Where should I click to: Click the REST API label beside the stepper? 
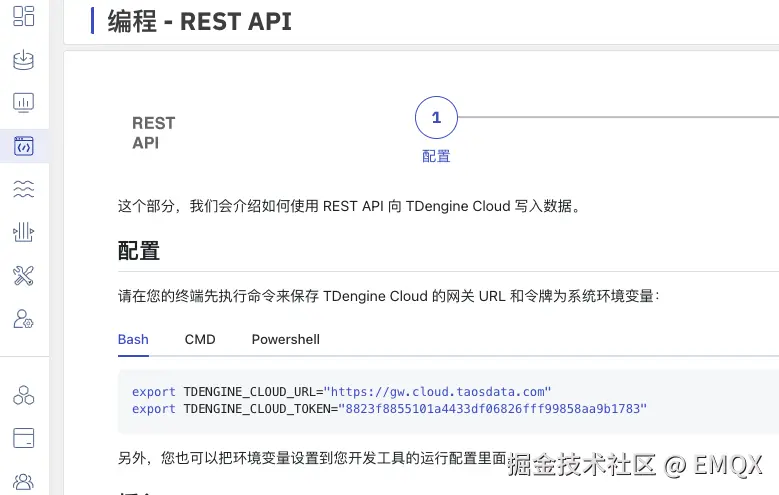tap(154, 133)
